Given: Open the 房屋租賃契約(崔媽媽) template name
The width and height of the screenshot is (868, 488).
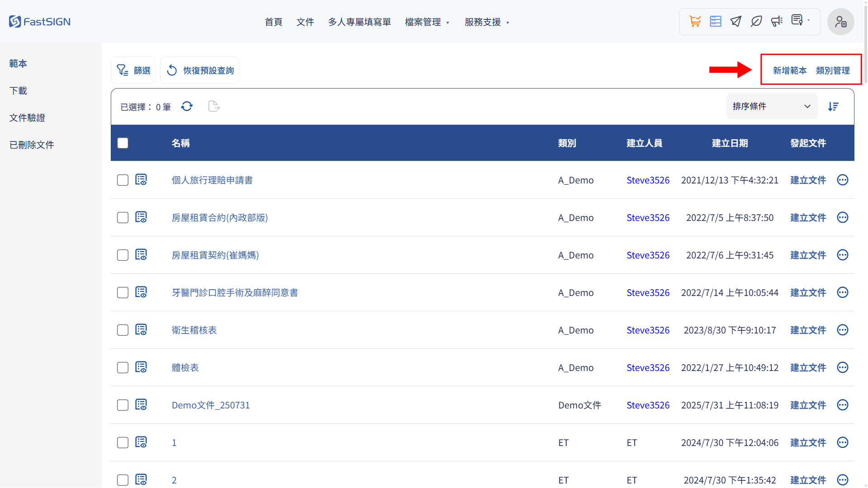Looking at the screenshot, I should pyautogui.click(x=215, y=255).
